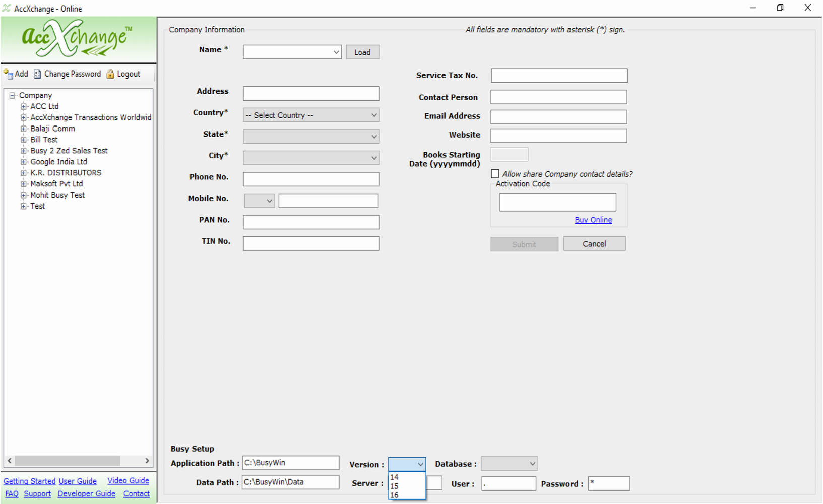Expand the Bill Test node
Screen dimensions: 823x504
click(x=23, y=140)
